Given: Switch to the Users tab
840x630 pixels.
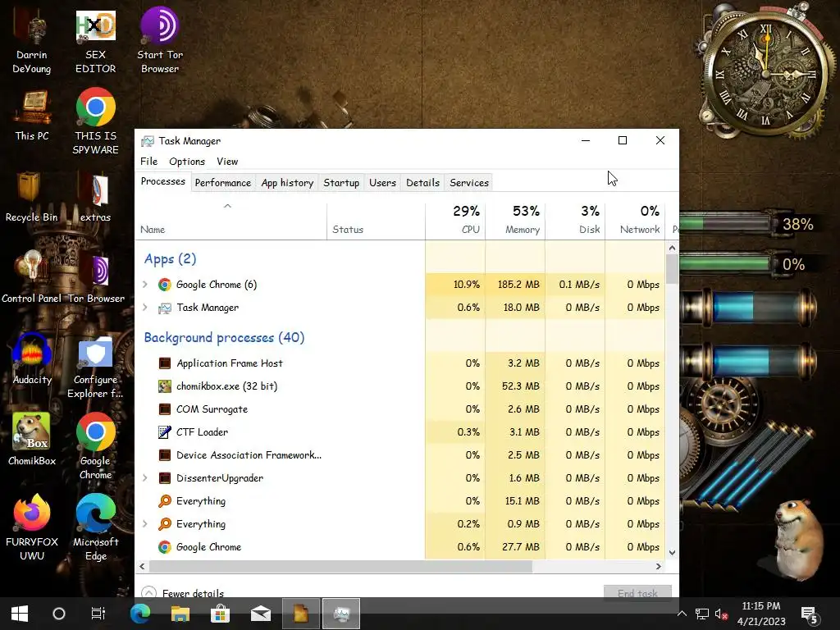Looking at the screenshot, I should click(382, 183).
